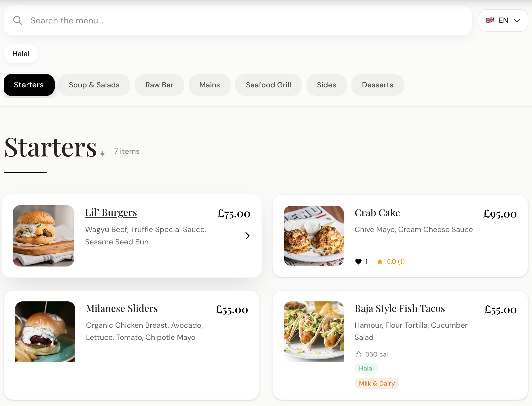Image resolution: width=532 pixels, height=406 pixels.
Task: Click the calorie icon on Baja Style Fish Tacos
Action: tap(358, 354)
